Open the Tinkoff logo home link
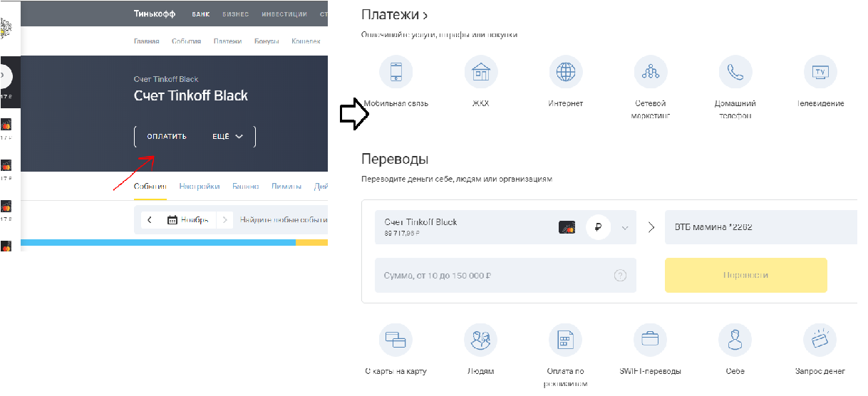The image size is (868, 396). tap(155, 14)
